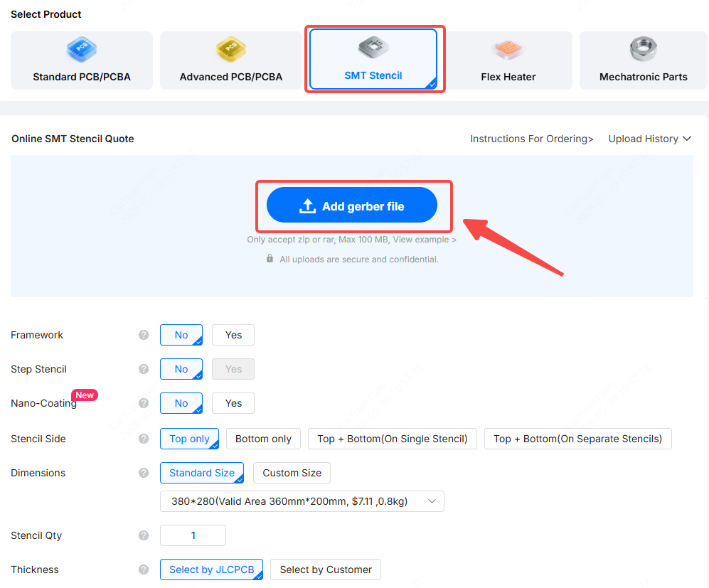This screenshot has width=709, height=588.
Task: Click the Mechatronic Parts hex nut icon
Action: [643, 49]
